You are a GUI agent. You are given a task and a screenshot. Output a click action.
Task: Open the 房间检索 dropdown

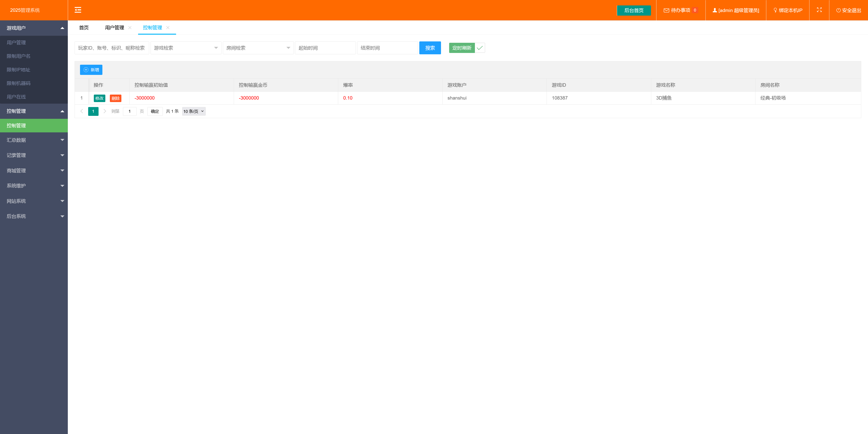(x=258, y=48)
